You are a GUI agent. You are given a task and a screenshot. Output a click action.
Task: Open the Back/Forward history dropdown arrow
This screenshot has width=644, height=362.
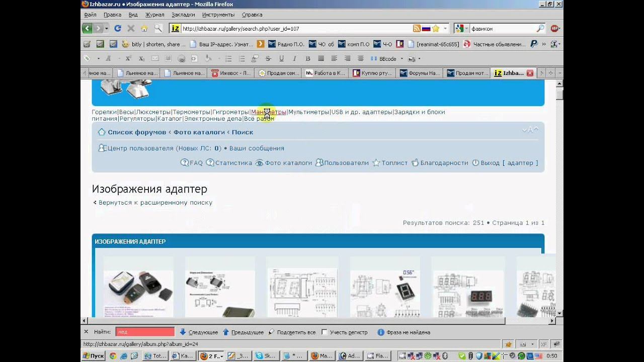[107, 29]
